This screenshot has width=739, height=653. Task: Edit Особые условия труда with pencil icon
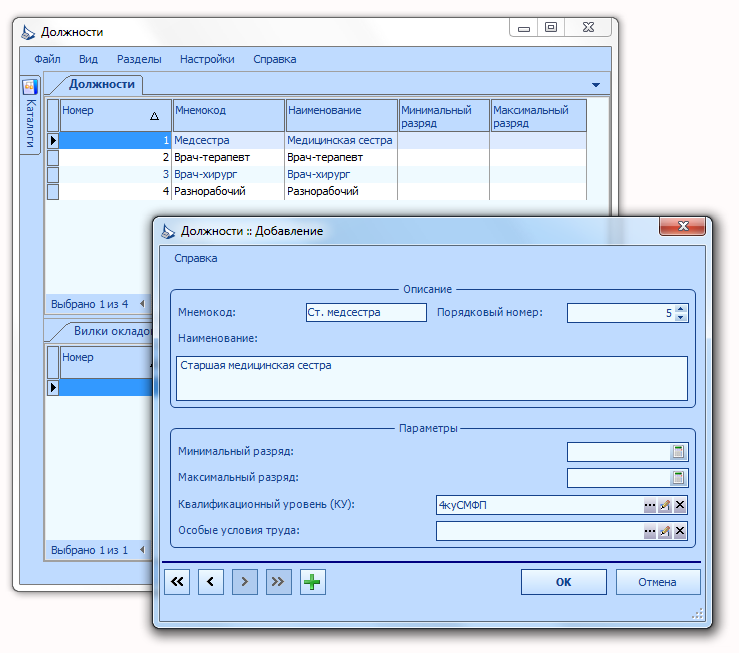(665, 531)
